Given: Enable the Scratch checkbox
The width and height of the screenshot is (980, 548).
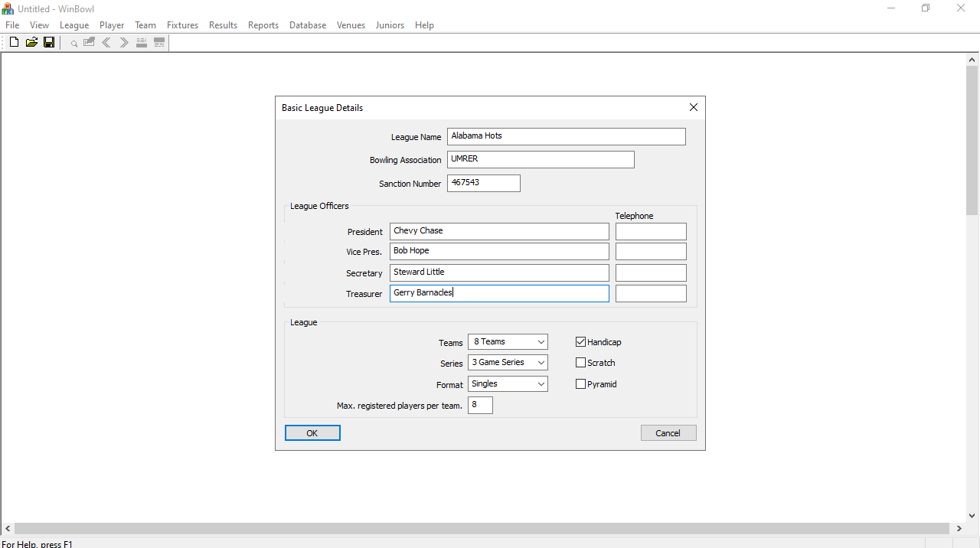Looking at the screenshot, I should coord(580,363).
